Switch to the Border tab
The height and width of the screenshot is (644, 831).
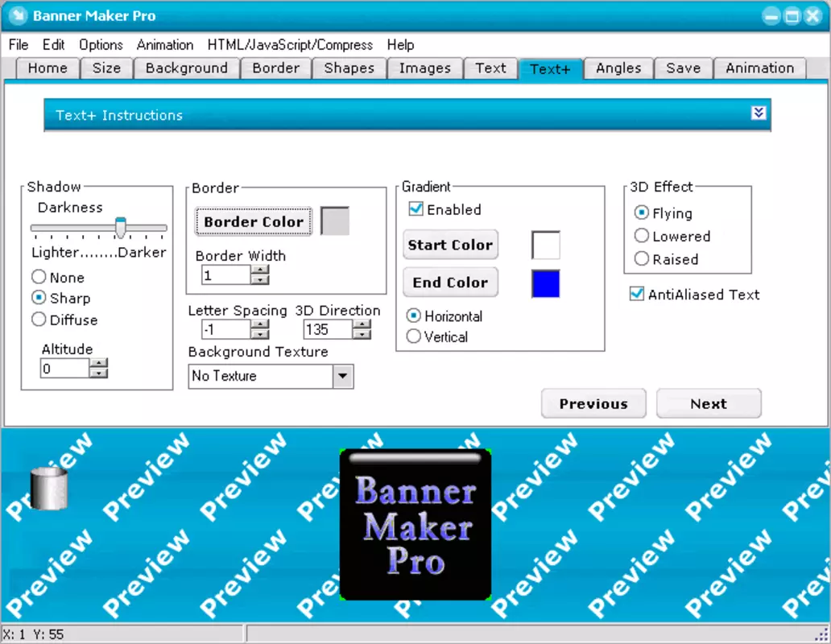click(275, 68)
